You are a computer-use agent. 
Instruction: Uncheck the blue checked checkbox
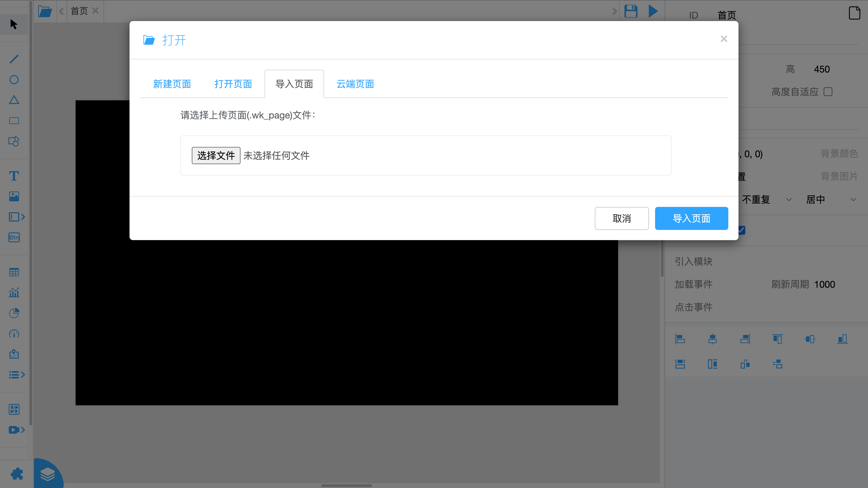click(x=742, y=230)
